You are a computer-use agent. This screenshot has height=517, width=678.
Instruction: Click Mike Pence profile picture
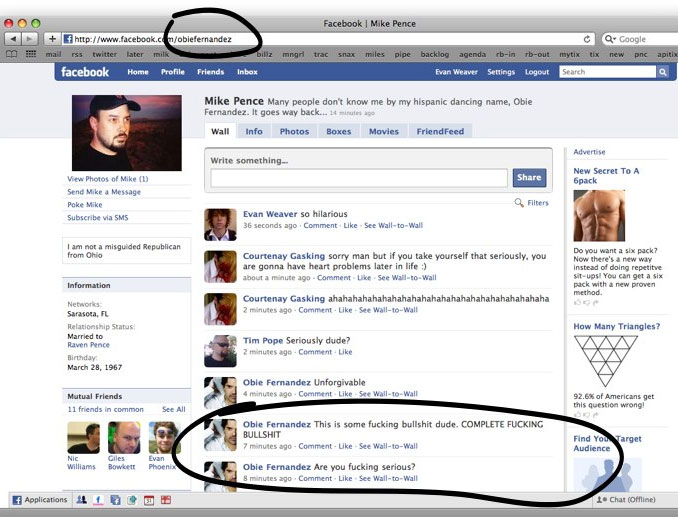pyautogui.click(x=127, y=133)
